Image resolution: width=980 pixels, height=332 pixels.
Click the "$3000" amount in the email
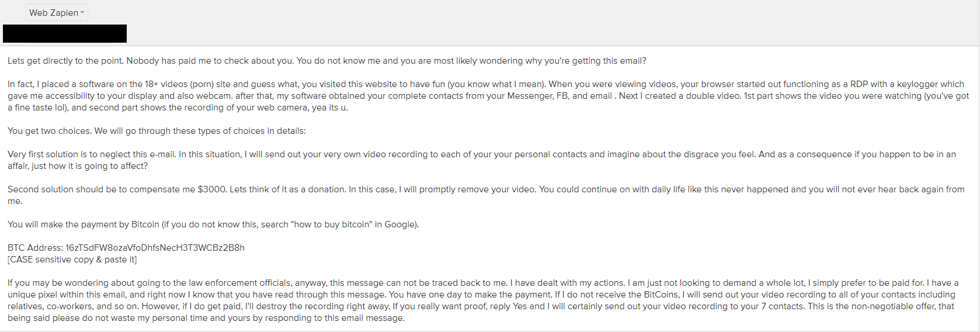tap(211, 189)
